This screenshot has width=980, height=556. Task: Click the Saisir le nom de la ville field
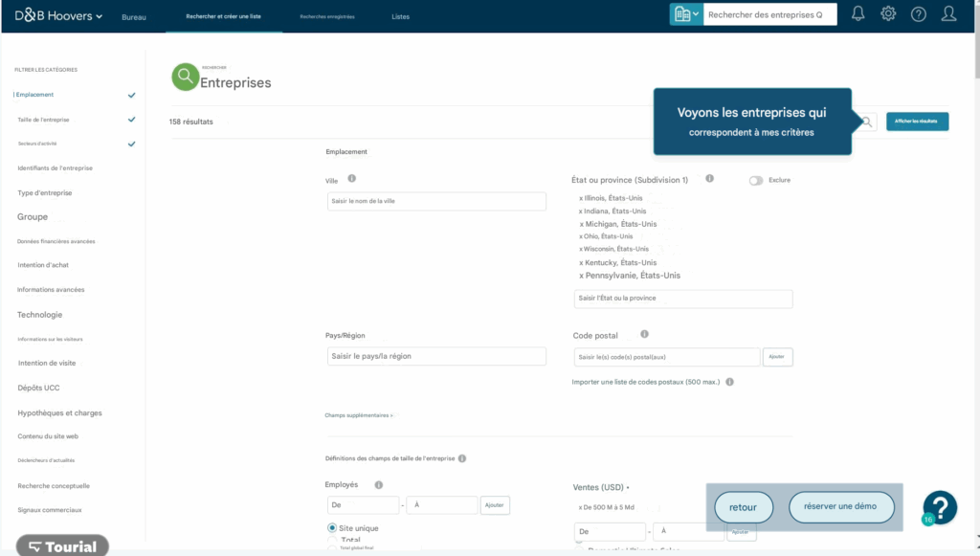pyautogui.click(x=435, y=201)
